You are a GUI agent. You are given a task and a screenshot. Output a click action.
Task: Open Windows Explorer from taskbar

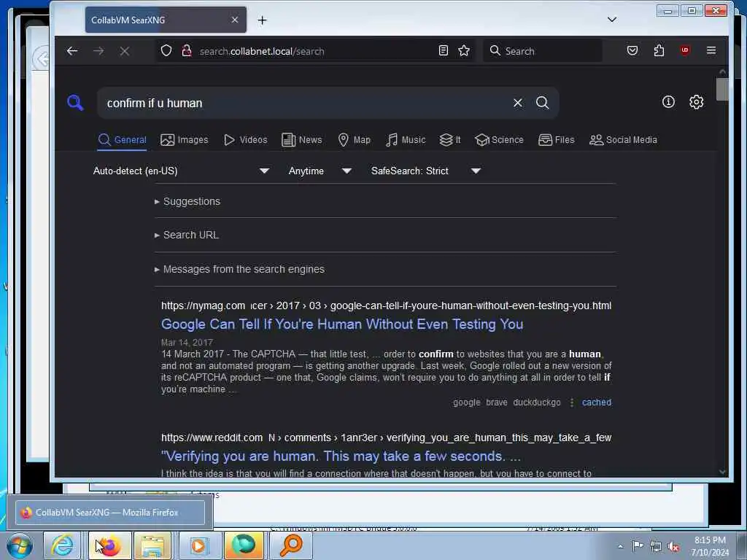pyautogui.click(x=152, y=545)
